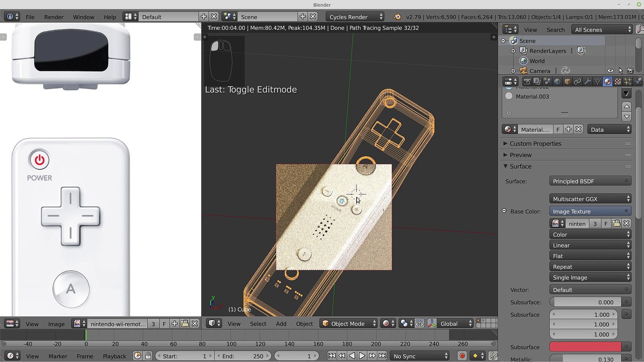Select Material.003 in the material slot list
The width and height of the screenshot is (644, 362).
click(559, 97)
